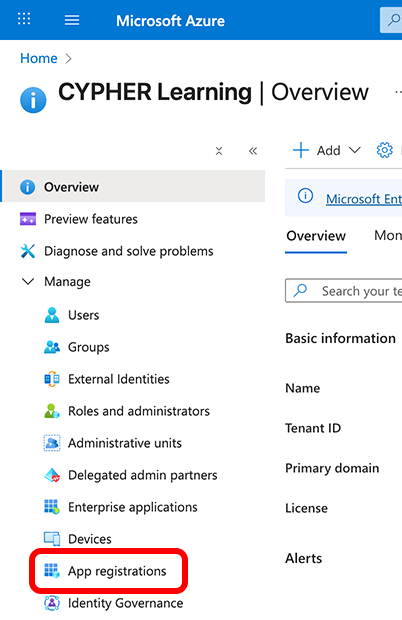
Task: Open Devices under Manage
Action: pos(90,539)
